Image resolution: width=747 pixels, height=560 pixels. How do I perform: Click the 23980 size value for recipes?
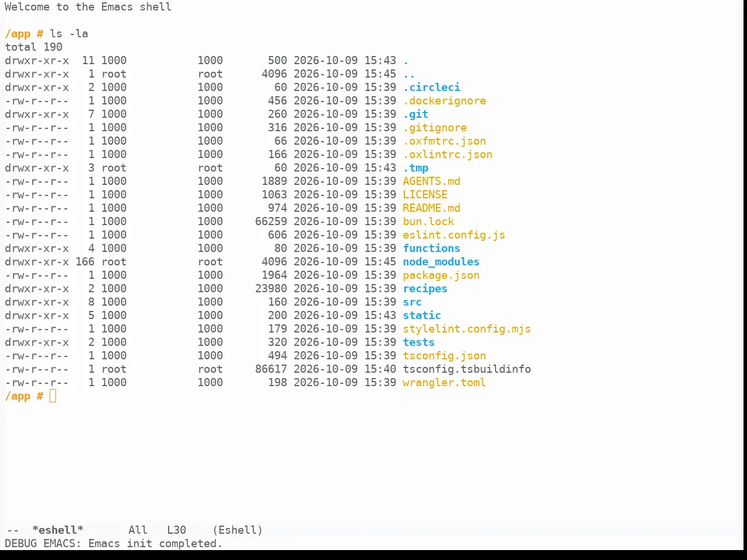[x=271, y=289]
